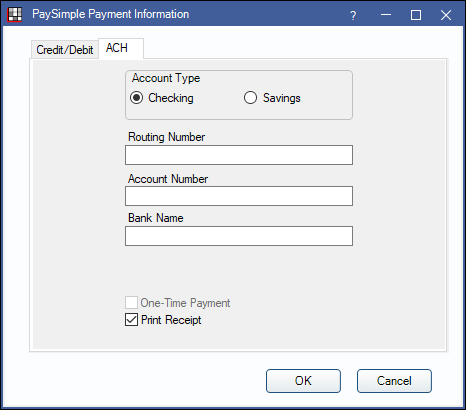This screenshot has width=466, height=410.
Task: Click the Routing Number field label
Action: [x=167, y=137]
